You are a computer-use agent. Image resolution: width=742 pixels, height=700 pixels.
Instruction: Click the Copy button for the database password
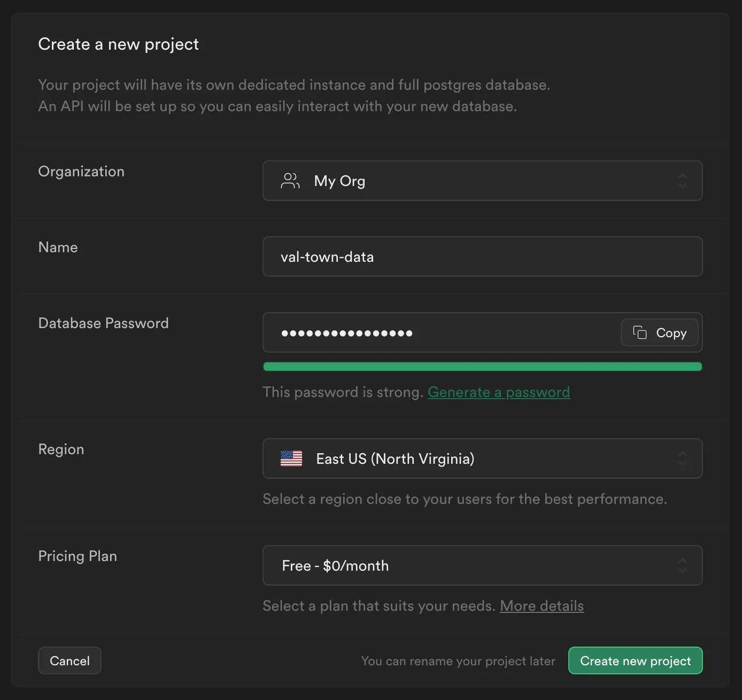click(x=659, y=332)
